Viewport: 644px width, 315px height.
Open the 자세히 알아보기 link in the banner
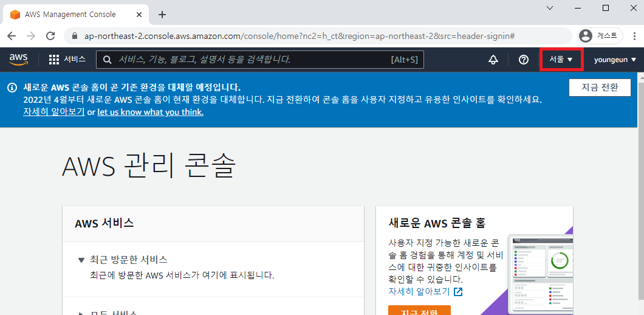coord(54,112)
